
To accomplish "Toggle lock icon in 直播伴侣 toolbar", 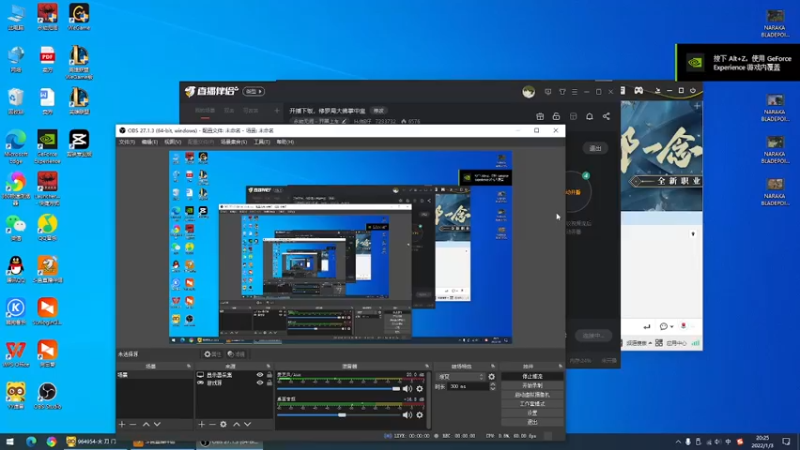I will click(556, 116).
